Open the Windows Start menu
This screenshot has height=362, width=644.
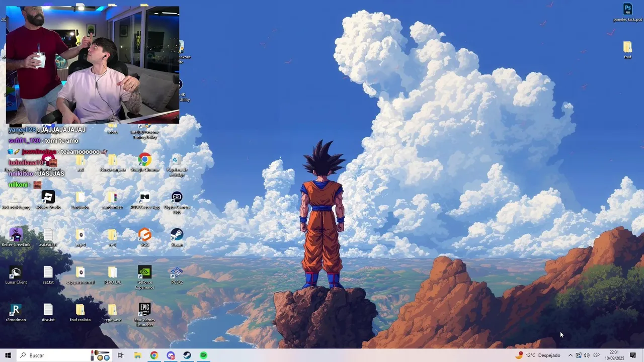[x=8, y=355]
